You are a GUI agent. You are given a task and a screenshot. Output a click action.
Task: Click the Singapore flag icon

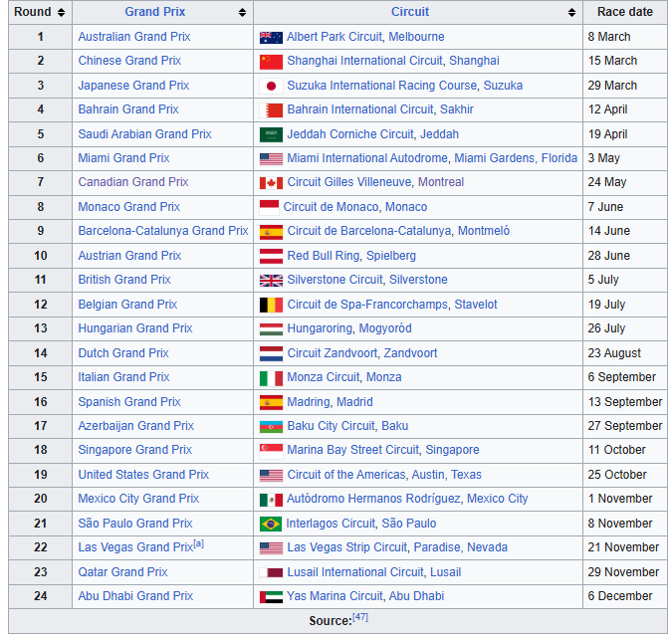click(271, 451)
